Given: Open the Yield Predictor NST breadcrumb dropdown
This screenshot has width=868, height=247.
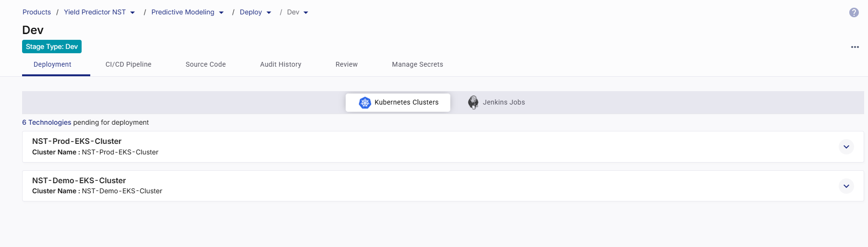Looking at the screenshot, I should 133,12.
